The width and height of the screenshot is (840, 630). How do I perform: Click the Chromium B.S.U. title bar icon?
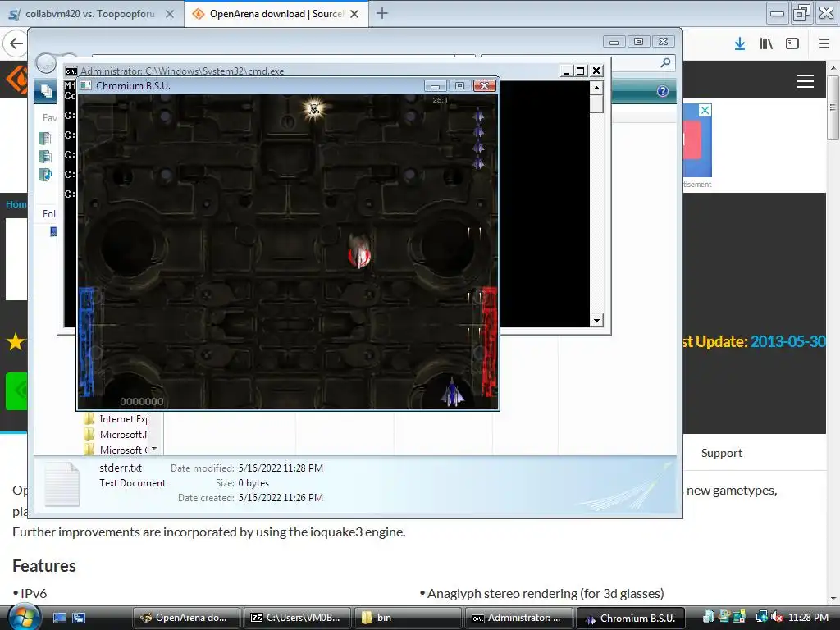86,85
